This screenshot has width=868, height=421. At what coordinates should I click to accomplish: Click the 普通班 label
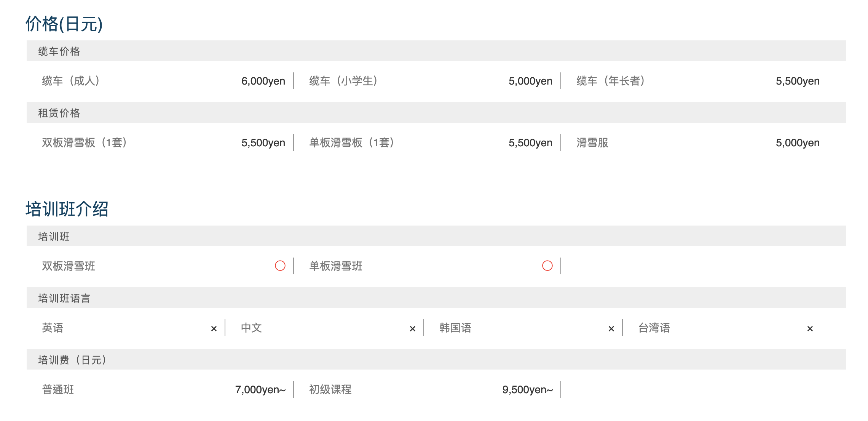click(x=58, y=389)
